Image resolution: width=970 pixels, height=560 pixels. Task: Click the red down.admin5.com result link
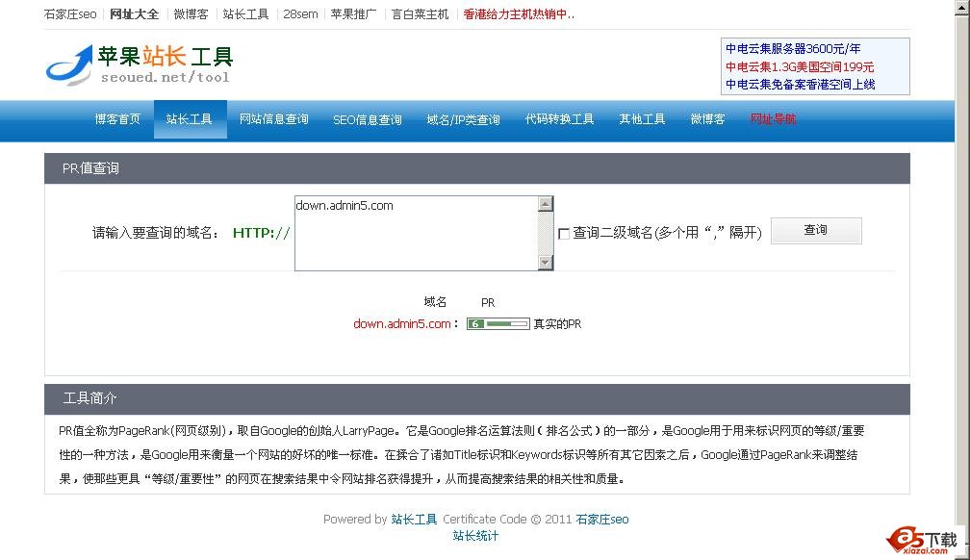pyautogui.click(x=402, y=323)
